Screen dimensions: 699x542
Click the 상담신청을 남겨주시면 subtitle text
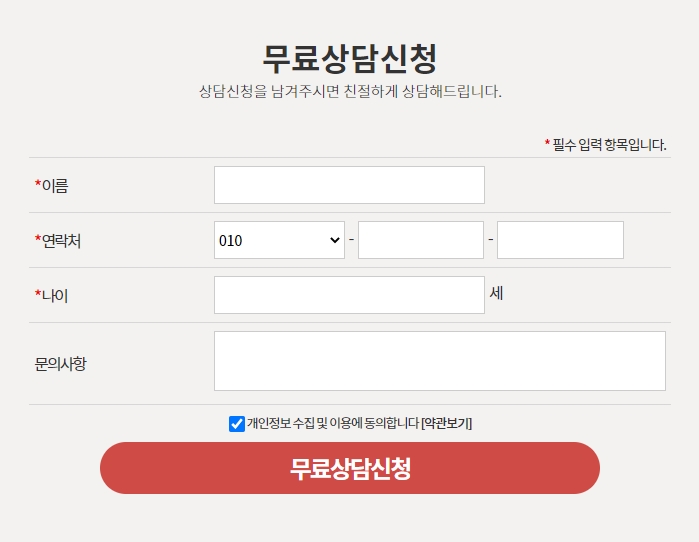click(x=350, y=91)
